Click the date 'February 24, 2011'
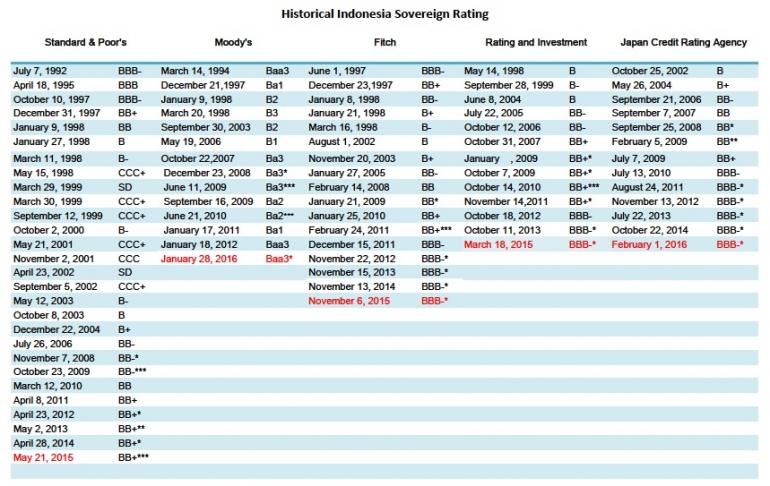770x486 pixels. (348, 230)
